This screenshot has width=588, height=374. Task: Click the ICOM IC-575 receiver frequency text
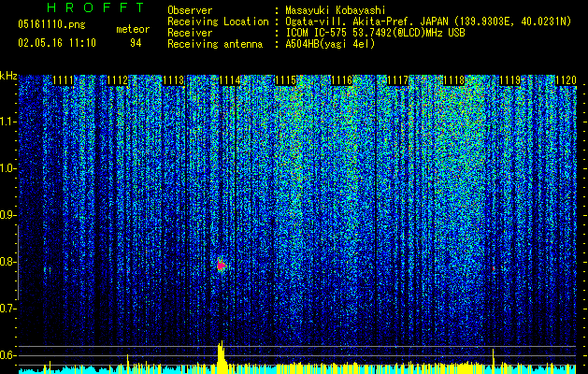(x=375, y=33)
